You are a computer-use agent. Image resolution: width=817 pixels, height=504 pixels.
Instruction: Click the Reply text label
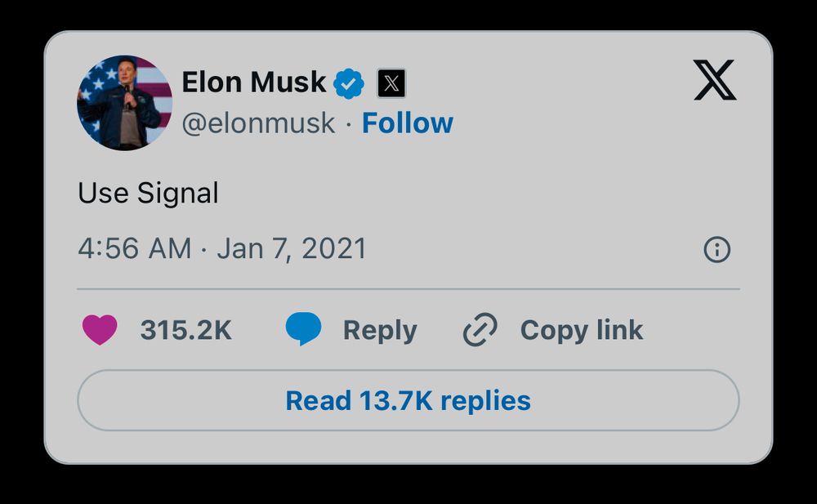point(380,330)
